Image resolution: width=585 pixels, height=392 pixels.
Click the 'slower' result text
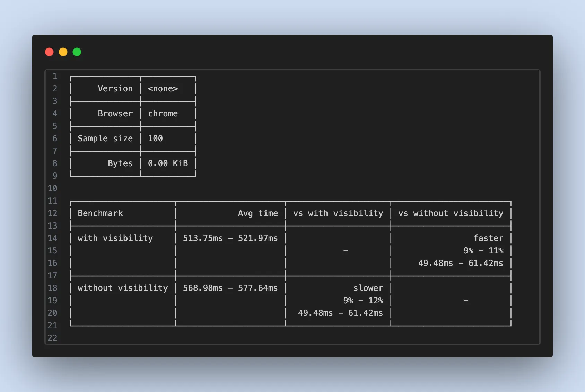click(368, 288)
